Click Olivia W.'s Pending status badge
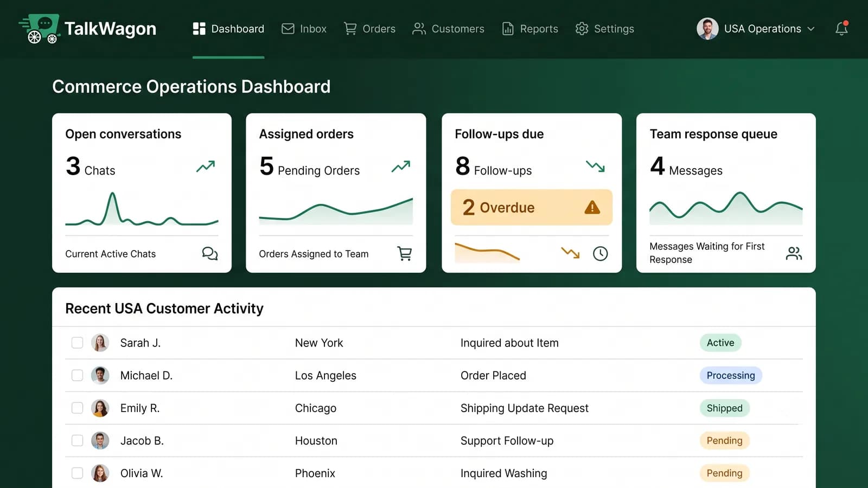 click(725, 473)
